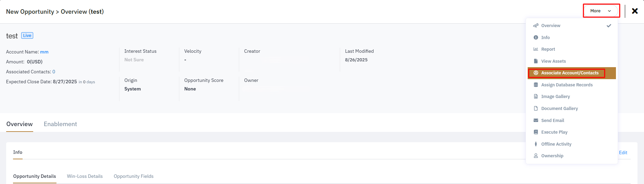
Task: Click the Overview telescope icon in menu
Action: 536,26
